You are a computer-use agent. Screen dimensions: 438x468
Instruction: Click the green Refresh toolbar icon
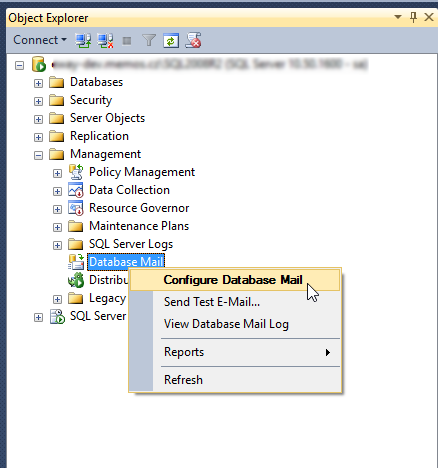click(x=171, y=41)
